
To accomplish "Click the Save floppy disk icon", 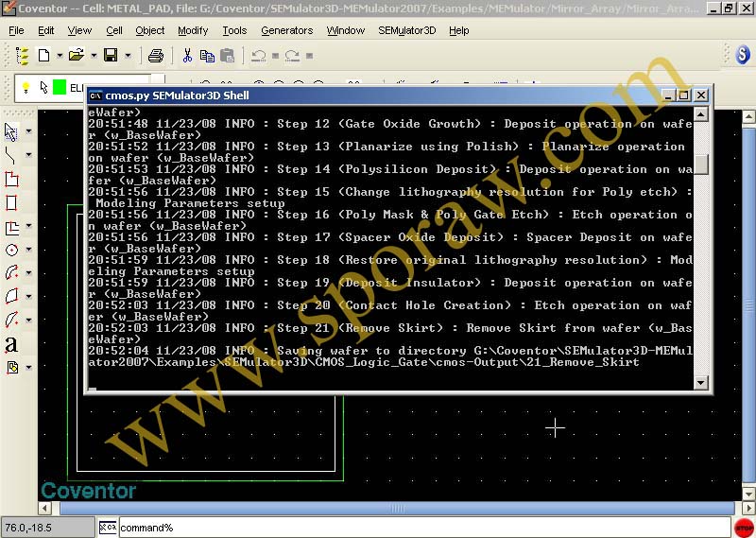I will click(111, 56).
